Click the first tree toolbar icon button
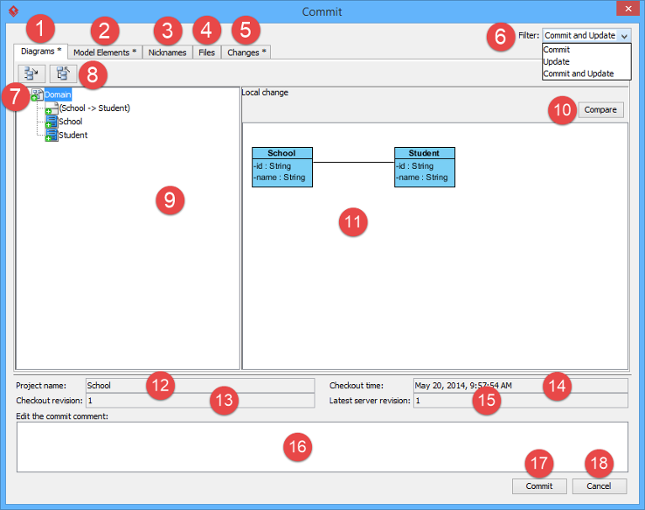Viewport: 645px width, 510px height. pos(32,74)
